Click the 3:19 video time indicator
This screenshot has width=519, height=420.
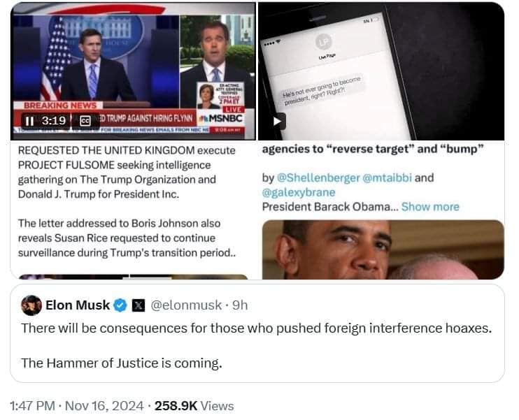pyautogui.click(x=54, y=121)
